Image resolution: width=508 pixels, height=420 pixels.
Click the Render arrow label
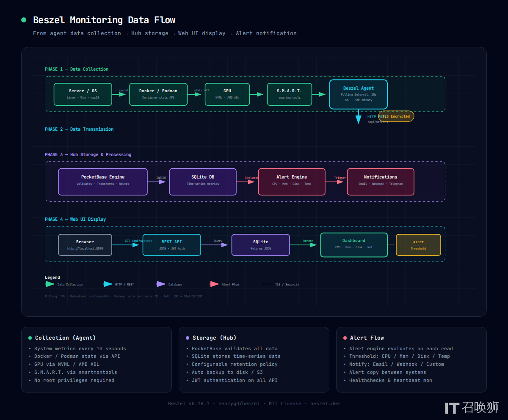click(308, 241)
